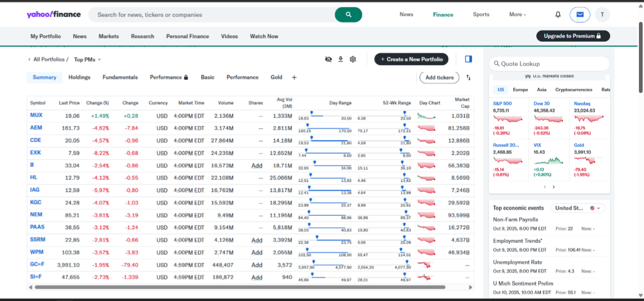Screen dimensions: 644x301
Task: Open the United States economic events country dropdown
Action: (578, 208)
